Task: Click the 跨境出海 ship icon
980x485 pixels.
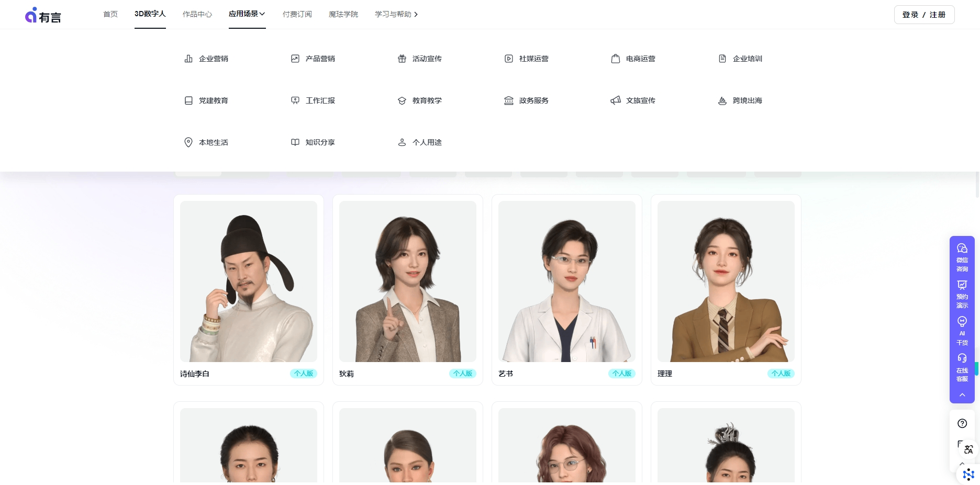Action: coord(722,100)
